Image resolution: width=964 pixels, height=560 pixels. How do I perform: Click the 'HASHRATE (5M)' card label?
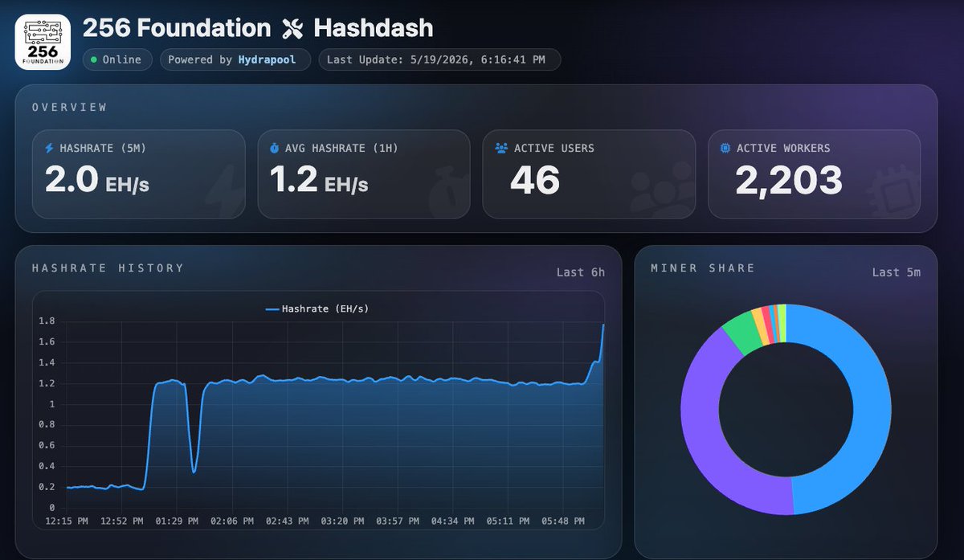(x=103, y=149)
